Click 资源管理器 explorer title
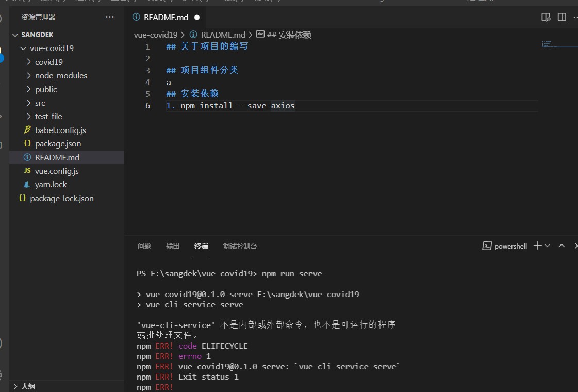The image size is (578, 392). [x=38, y=17]
